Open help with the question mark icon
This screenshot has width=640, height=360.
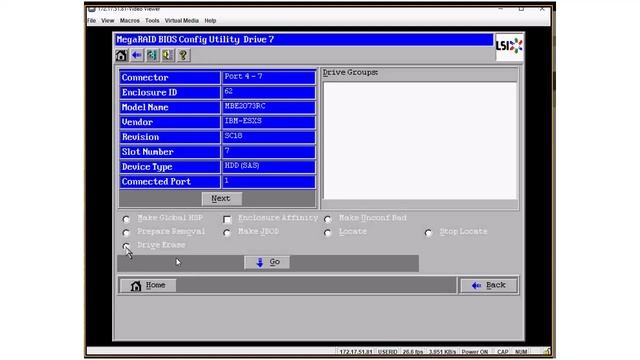(x=183, y=55)
